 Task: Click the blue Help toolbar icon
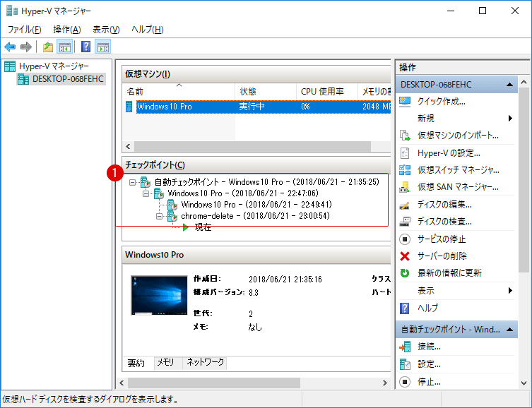click(85, 47)
